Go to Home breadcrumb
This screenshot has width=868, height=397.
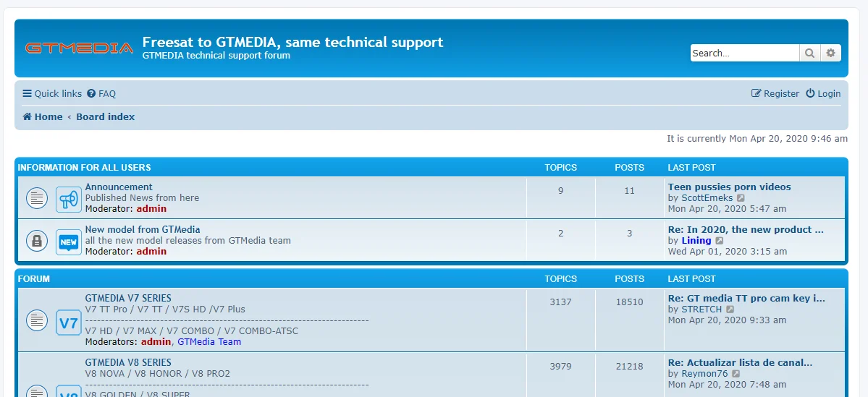(43, 116)
